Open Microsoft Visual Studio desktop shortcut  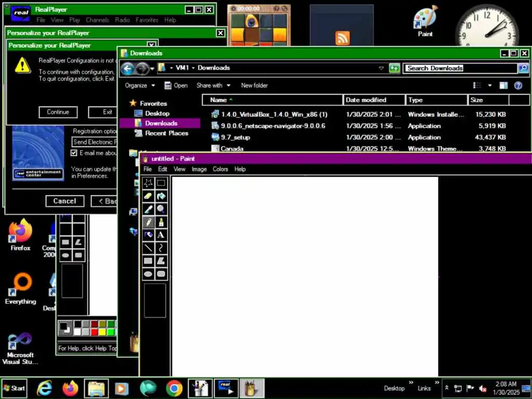click(x=20, y=349)
